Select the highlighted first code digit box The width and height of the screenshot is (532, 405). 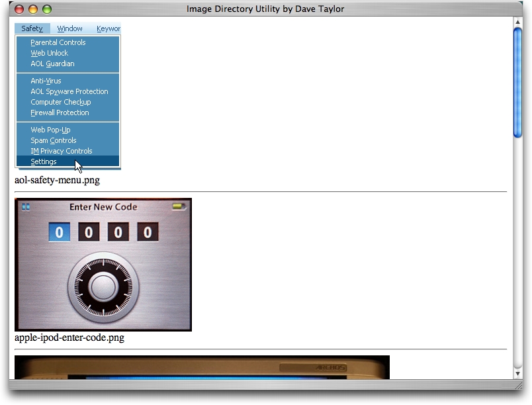point(59,232)
